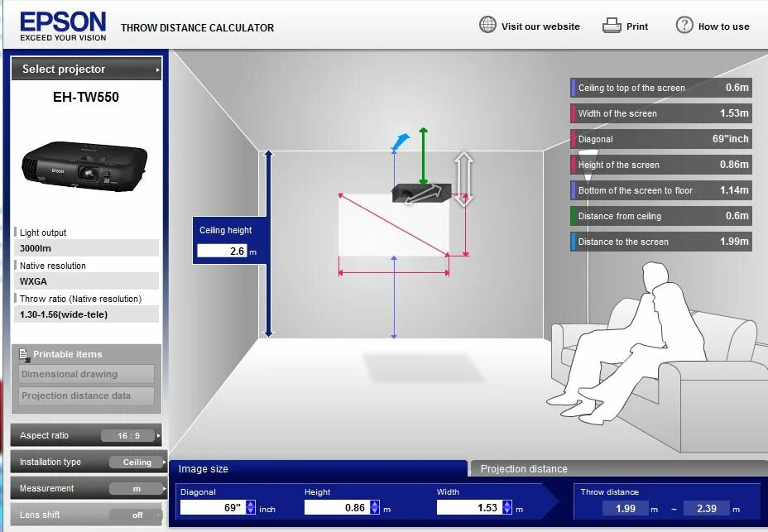Click the red diagonal screen arrow
Image resolution: width=768 pixels, height=532 pixels.
pyautogui.click(x=394, y=225)
